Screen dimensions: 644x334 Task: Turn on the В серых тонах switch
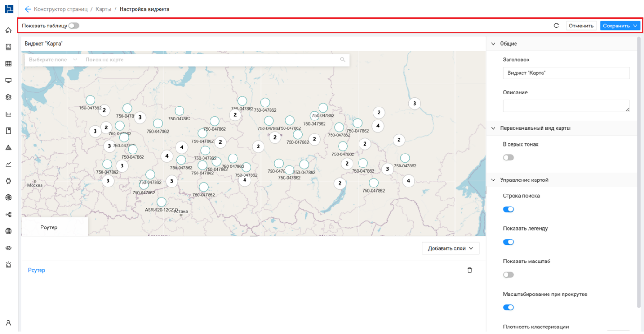[x=508, y=158]
